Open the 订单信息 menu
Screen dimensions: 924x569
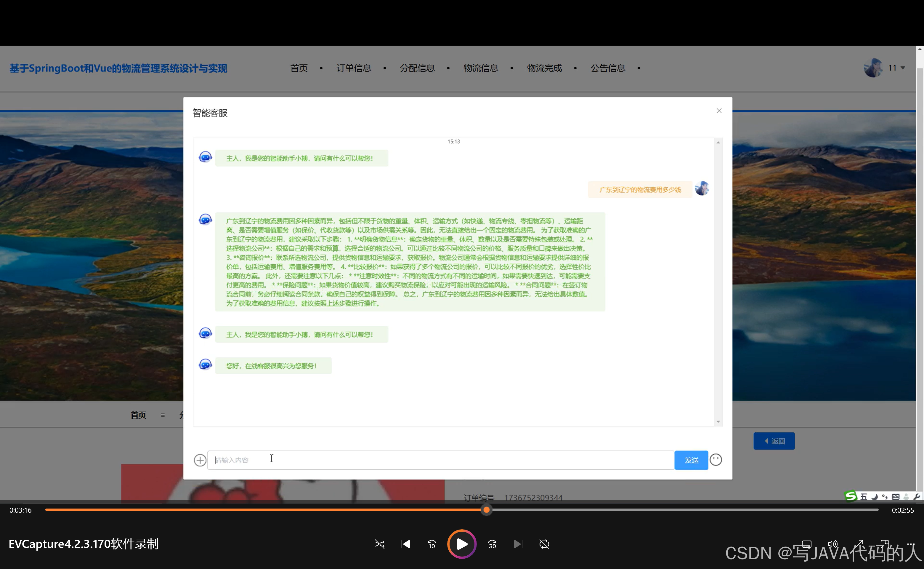[x=354, y=68]
